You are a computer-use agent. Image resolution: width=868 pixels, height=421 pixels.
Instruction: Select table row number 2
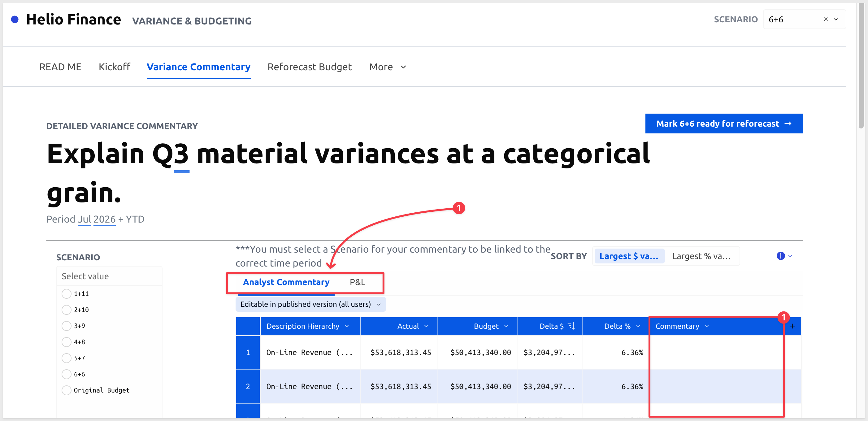[248, 386]
